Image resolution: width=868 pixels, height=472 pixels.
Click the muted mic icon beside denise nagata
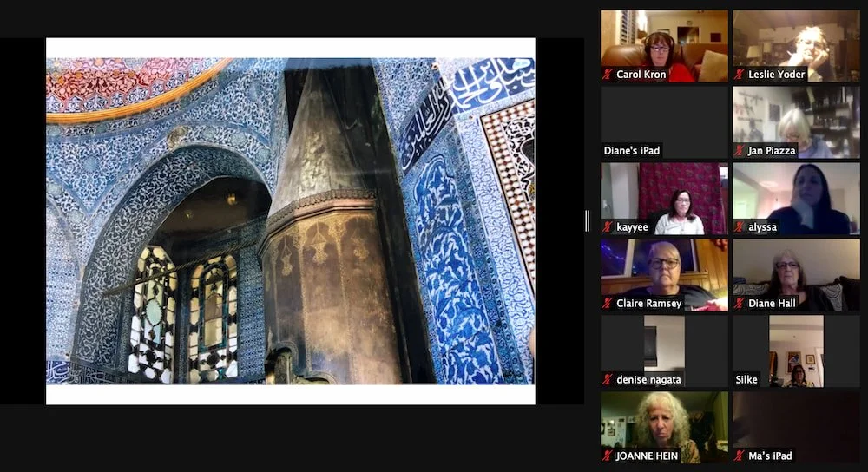pos(608,379)
